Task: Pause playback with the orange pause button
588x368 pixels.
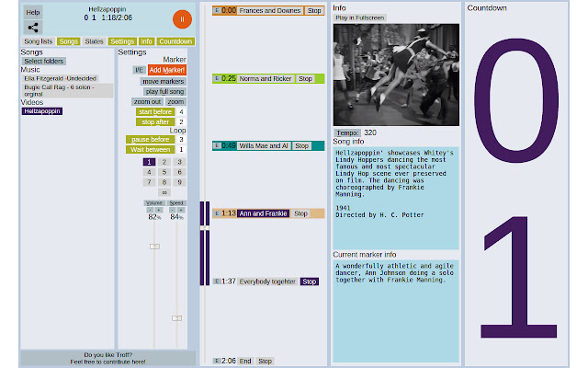Action: click(182, 19)
